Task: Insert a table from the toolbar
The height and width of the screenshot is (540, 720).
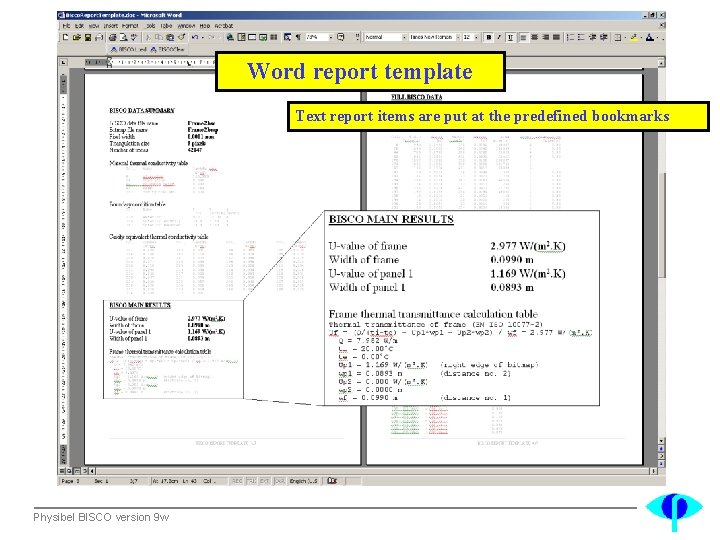Action: click(252, 37)
